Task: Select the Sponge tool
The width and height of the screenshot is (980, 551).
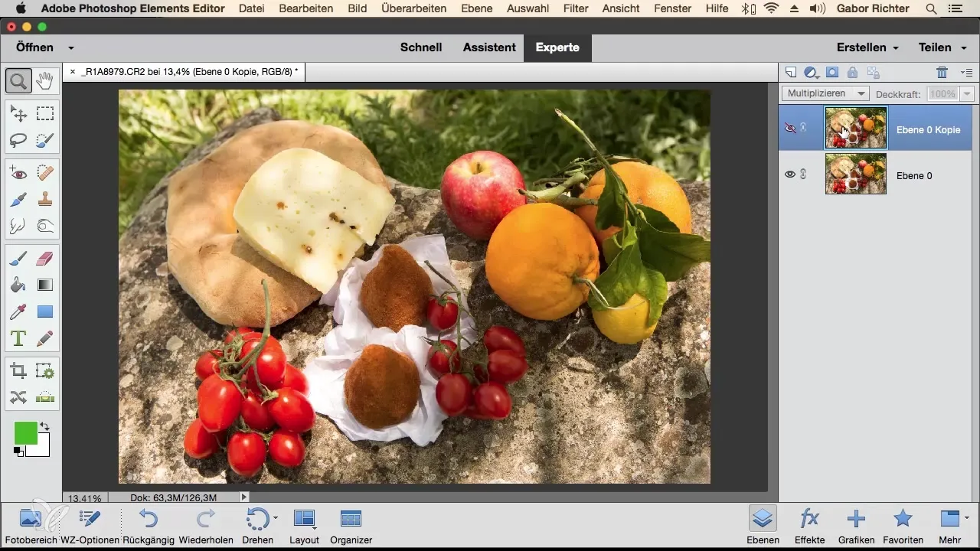Action: pyautogui.click(x=45, y=226)
